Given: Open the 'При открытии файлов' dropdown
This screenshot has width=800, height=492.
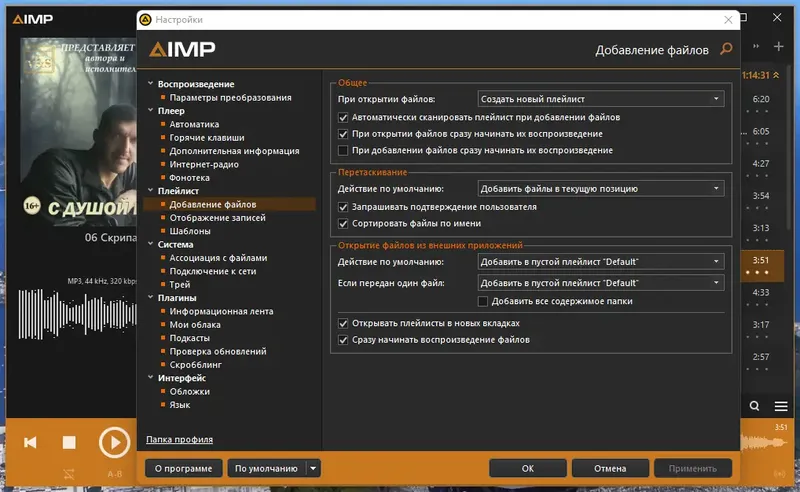Looking at the screenshot, I should 601,99.
